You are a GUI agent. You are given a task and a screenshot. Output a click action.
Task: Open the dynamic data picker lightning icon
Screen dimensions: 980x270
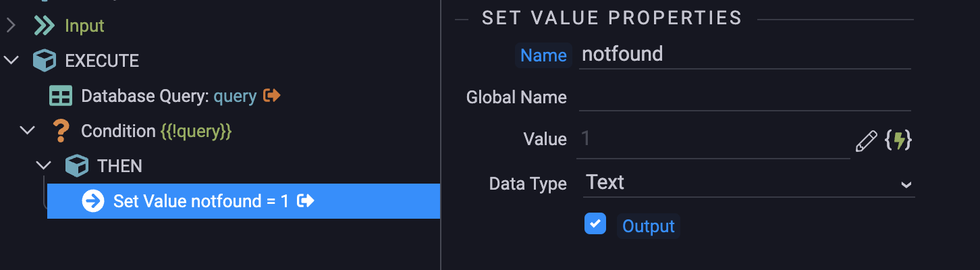898,140
